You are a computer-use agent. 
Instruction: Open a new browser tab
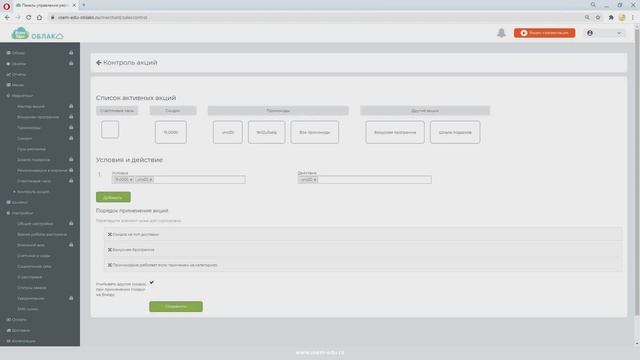[x=84, y=5]
